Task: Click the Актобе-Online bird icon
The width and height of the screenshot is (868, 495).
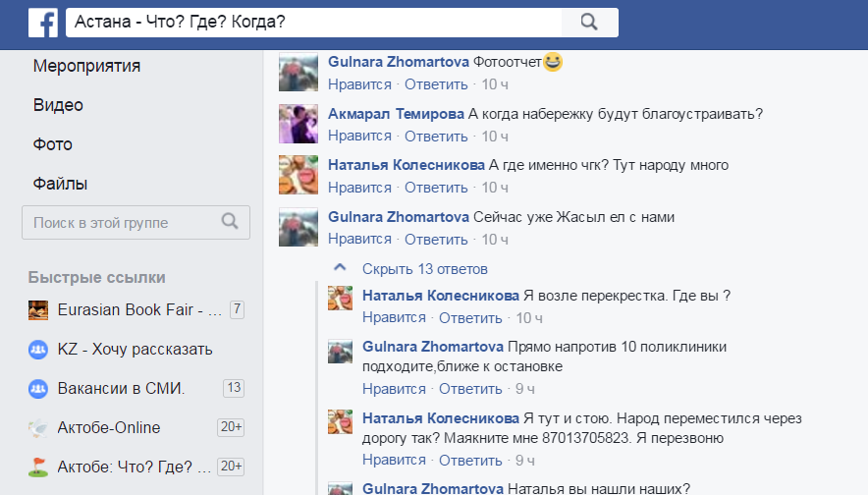Action: pos(38,428)
